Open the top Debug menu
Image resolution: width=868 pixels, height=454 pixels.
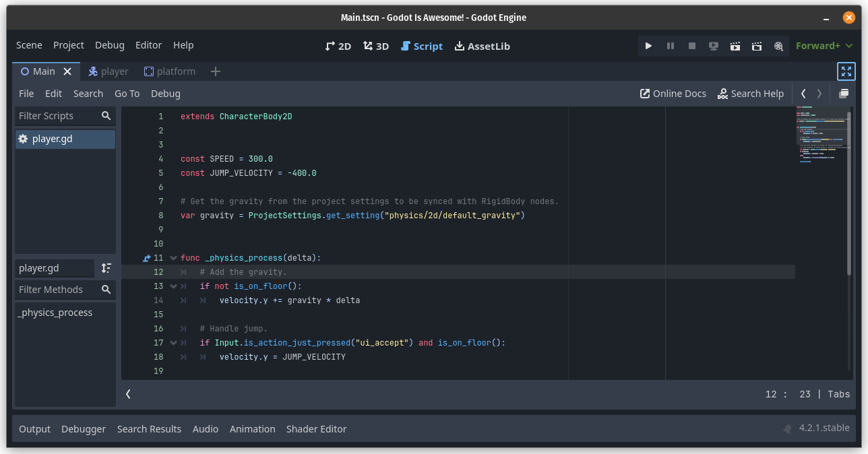click(x=109, y=45)
